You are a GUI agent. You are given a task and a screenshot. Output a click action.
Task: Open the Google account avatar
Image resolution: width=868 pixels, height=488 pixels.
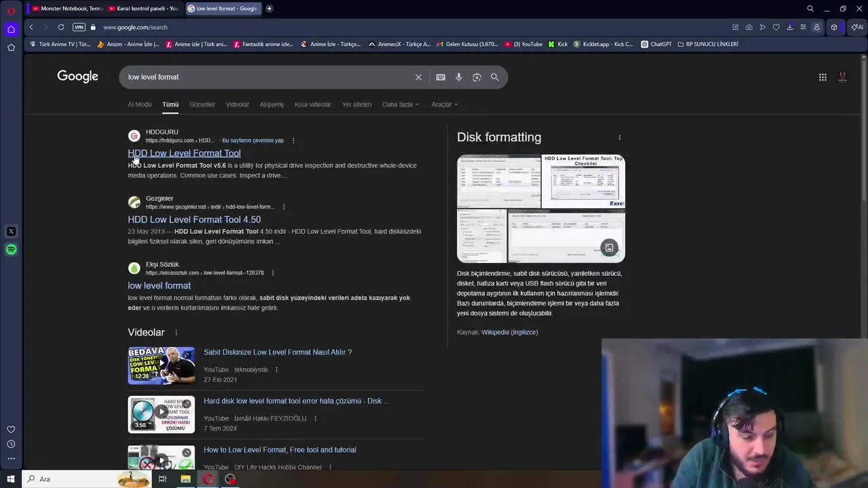point(843,77)
